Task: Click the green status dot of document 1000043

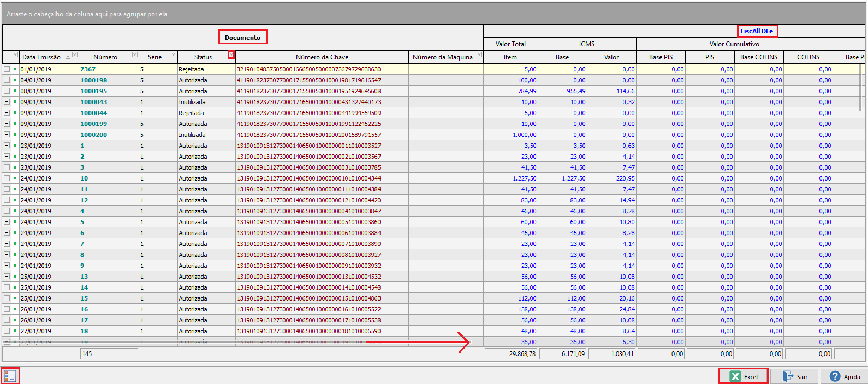Action: pyautogui.click(x=15, y=102)
